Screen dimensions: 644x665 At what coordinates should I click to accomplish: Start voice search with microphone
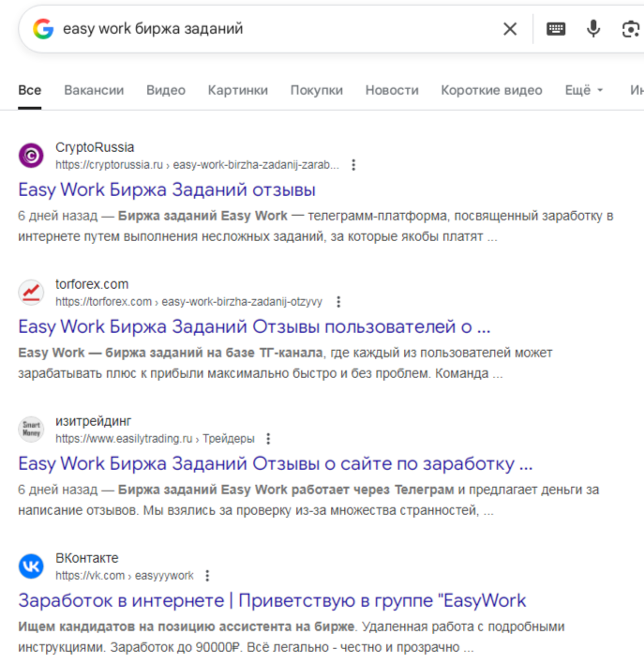593,29
